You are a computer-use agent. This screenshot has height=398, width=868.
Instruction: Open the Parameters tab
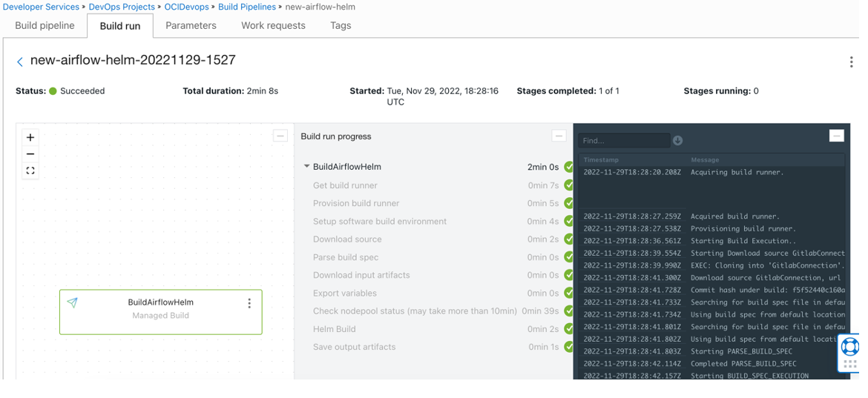[191, 25]
